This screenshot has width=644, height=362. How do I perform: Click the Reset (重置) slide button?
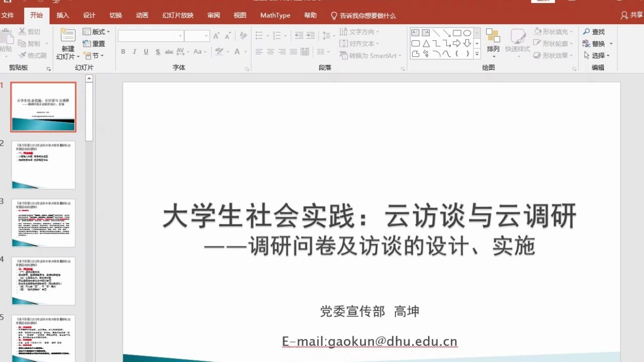tap(94, 44)
